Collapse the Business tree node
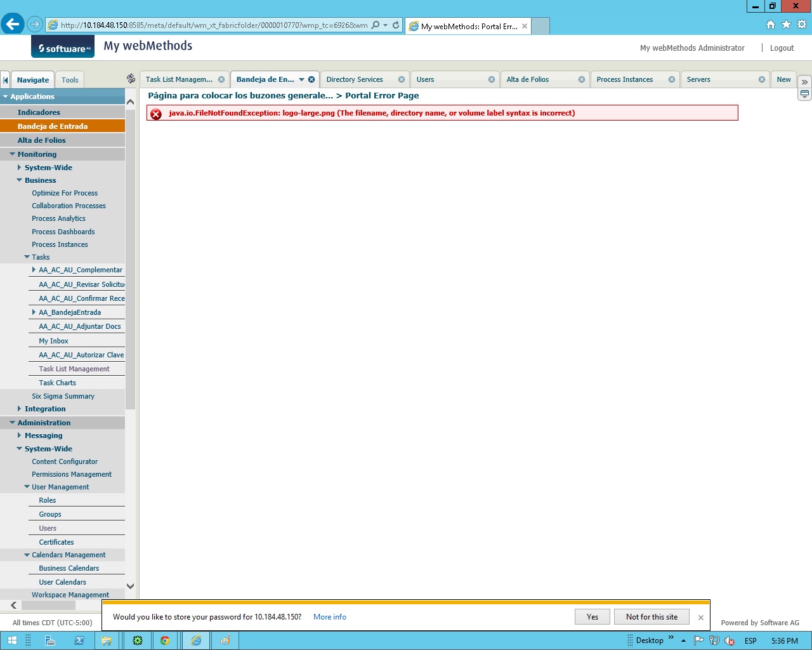This screenshot has height=650, width=812. [x=19, y=180]
